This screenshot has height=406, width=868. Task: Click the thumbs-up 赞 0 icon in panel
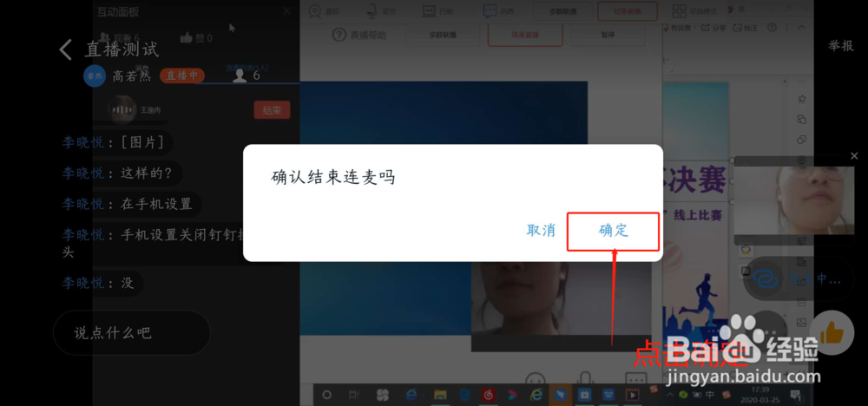coord(187,37)
